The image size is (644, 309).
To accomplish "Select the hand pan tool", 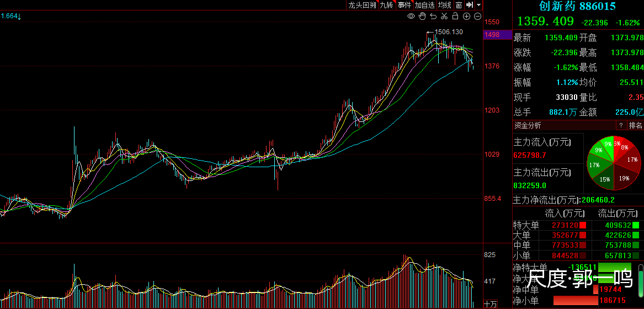I will coord(422,17).
